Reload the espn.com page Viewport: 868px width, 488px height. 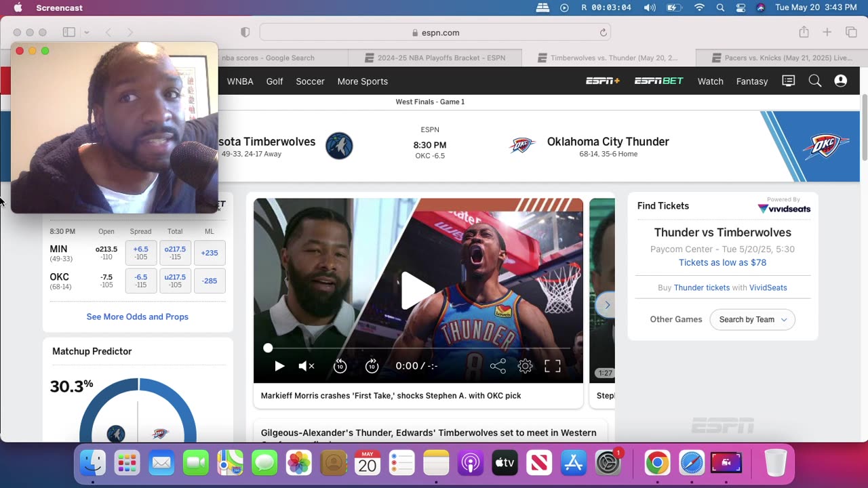[x=603, y=33]
